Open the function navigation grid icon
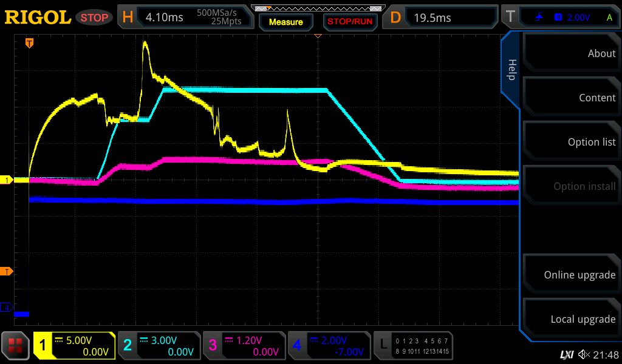Viewport: 622px width, 364px height. click(15, 346)
